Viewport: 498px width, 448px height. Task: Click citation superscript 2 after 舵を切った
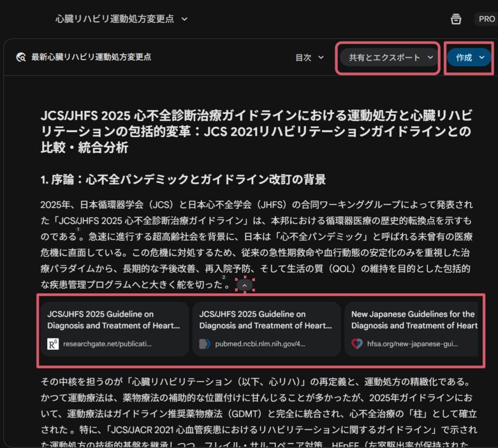[x=224, y=277]
